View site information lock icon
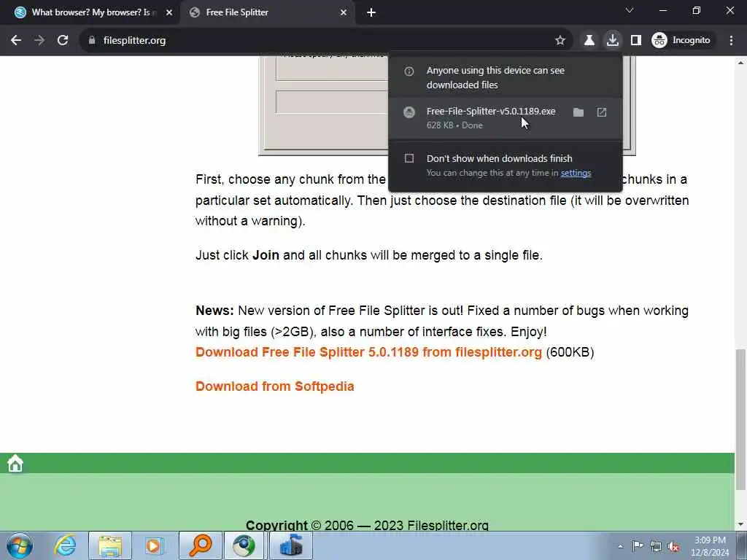The image size is (747, 560). click(92, 41)
